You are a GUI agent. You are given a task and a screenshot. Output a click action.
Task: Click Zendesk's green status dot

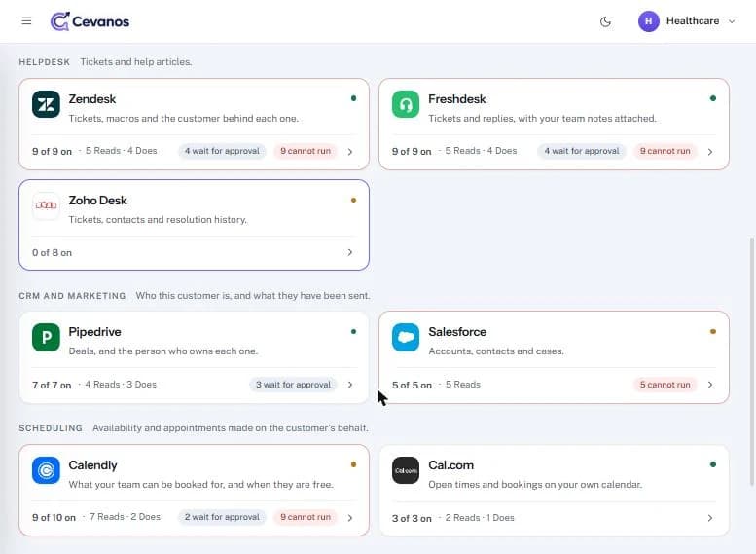click(353, 98)
